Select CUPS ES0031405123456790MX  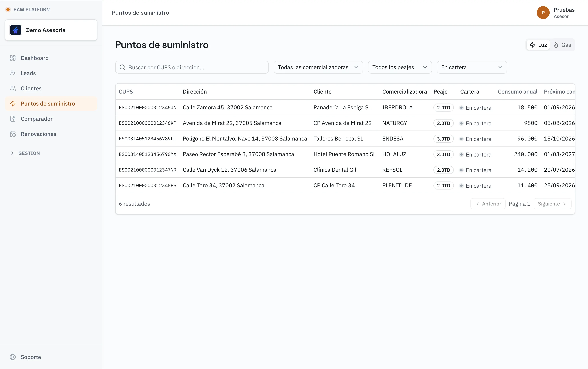click(147, 155)
